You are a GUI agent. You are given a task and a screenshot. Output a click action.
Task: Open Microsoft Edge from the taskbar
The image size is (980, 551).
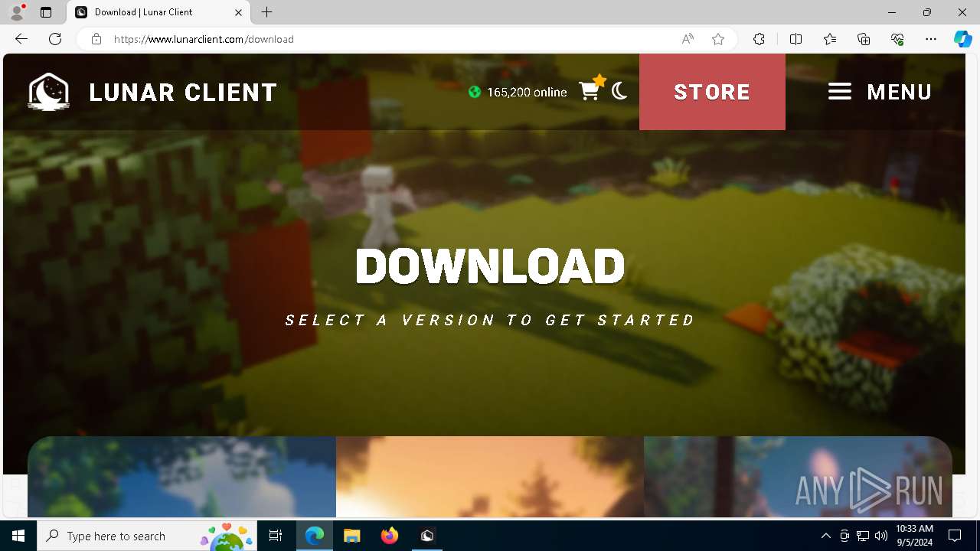pyautogui.click(x=315, y=536)
